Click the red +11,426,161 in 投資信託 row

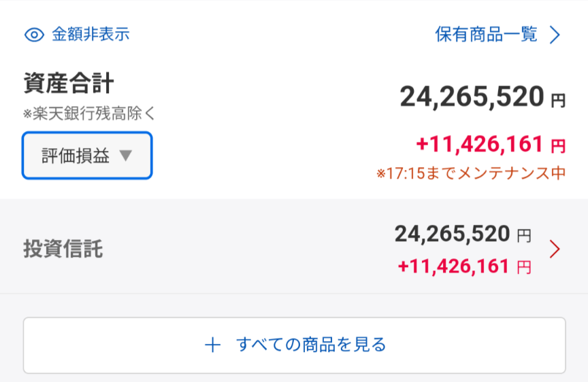coord(453,266)
